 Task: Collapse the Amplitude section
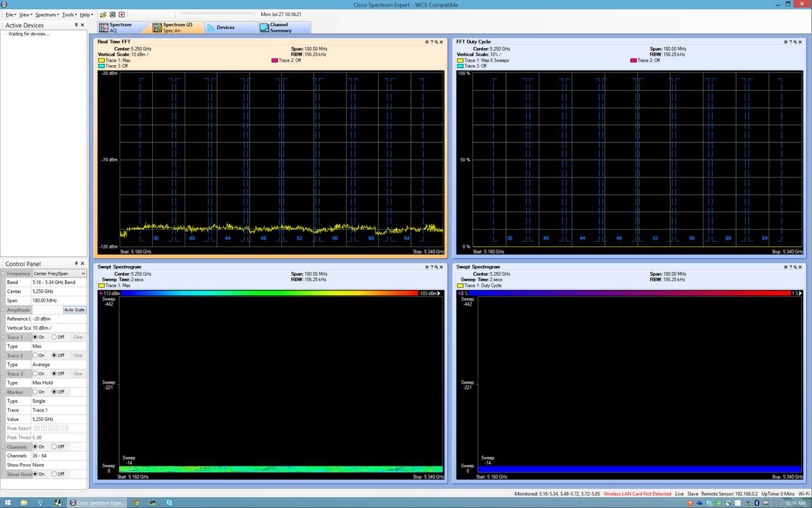pos(3,310)
